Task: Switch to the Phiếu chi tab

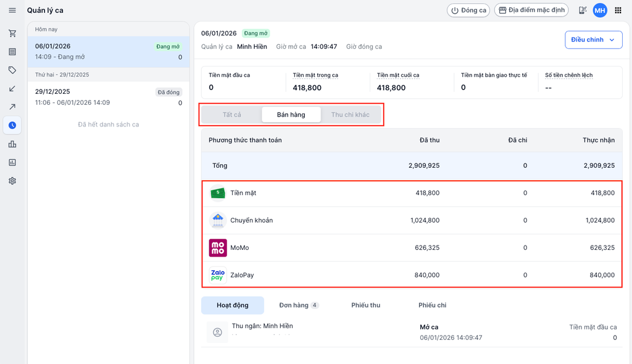Action: click(x=432, y=305)
